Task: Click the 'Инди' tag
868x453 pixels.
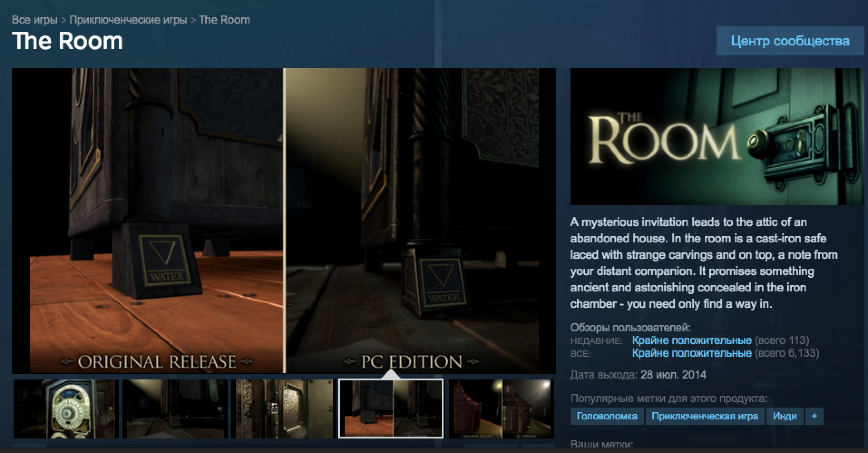Action: pyautogui.click(x=785, y=416)
